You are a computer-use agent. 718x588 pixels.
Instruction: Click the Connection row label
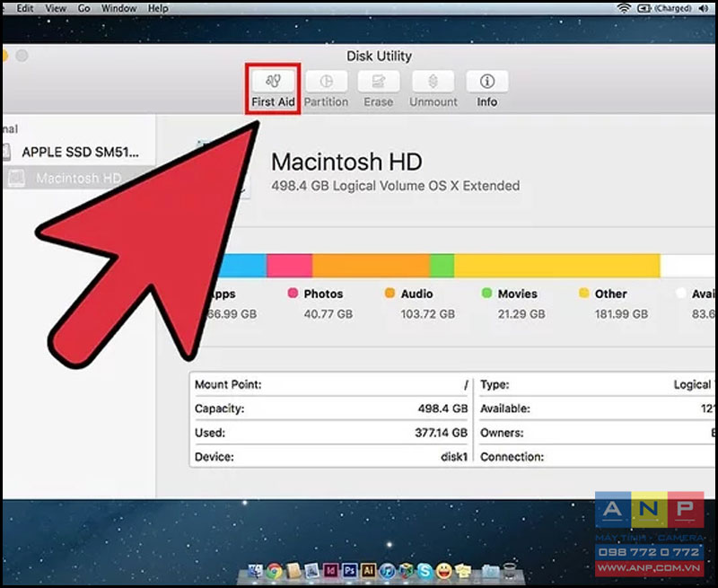tap(512, 457)
